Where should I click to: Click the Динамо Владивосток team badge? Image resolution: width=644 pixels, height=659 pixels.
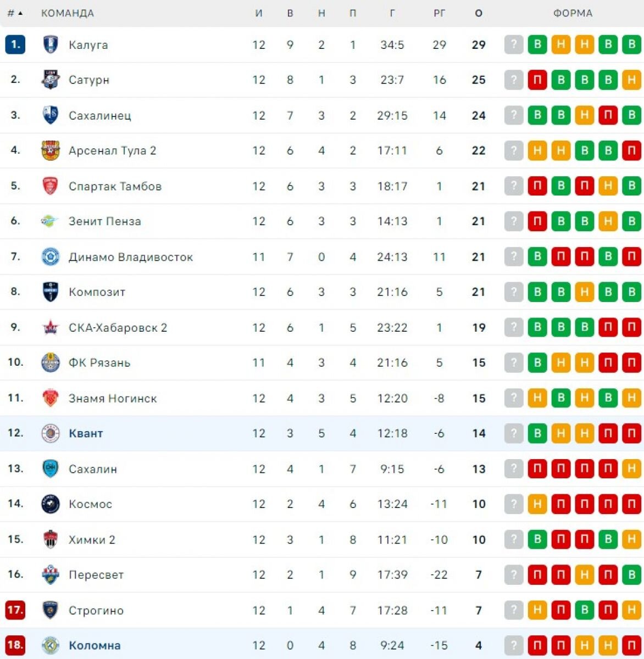coord(51,256)
